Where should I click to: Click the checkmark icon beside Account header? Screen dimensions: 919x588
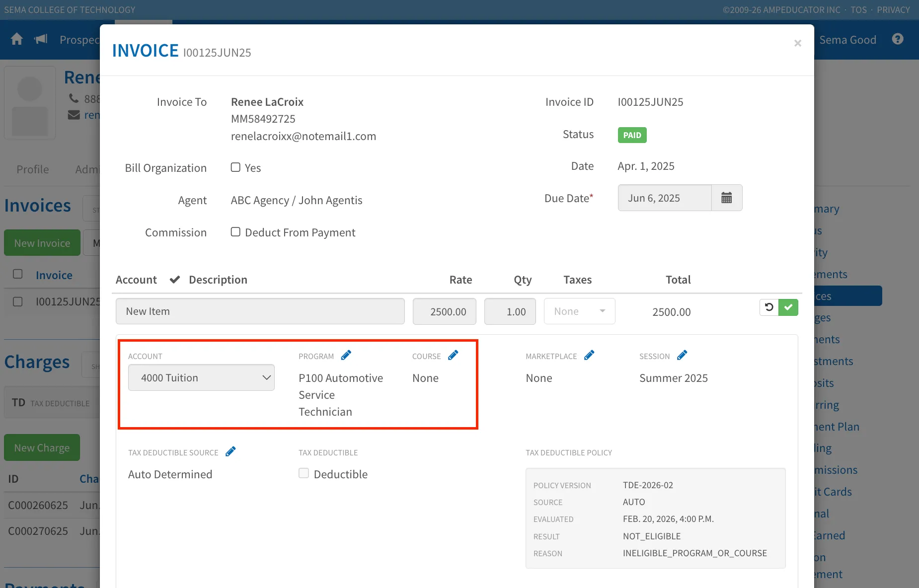pos(175,280)
